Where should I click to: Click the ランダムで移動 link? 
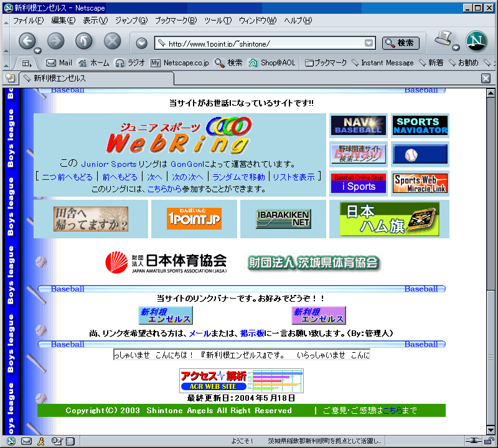click(238, 177)
